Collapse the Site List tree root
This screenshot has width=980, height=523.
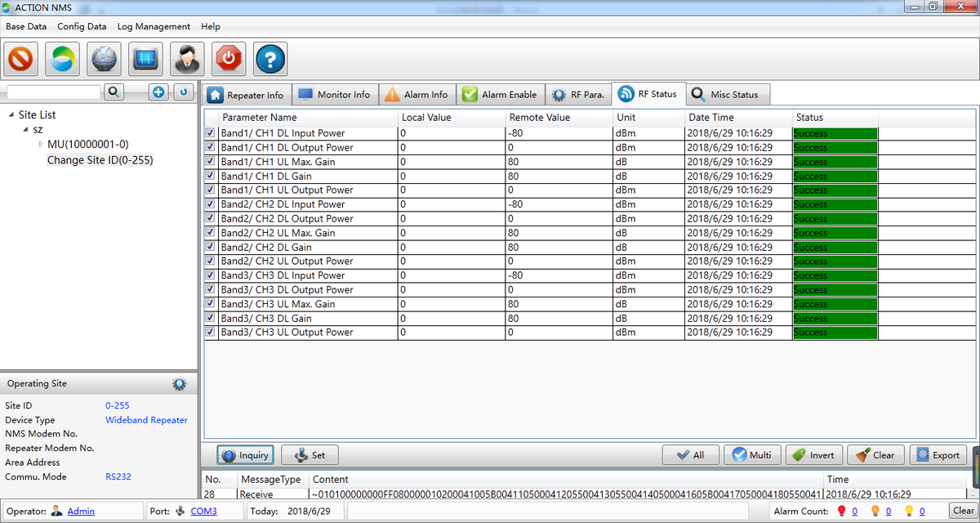click(11, 115)
